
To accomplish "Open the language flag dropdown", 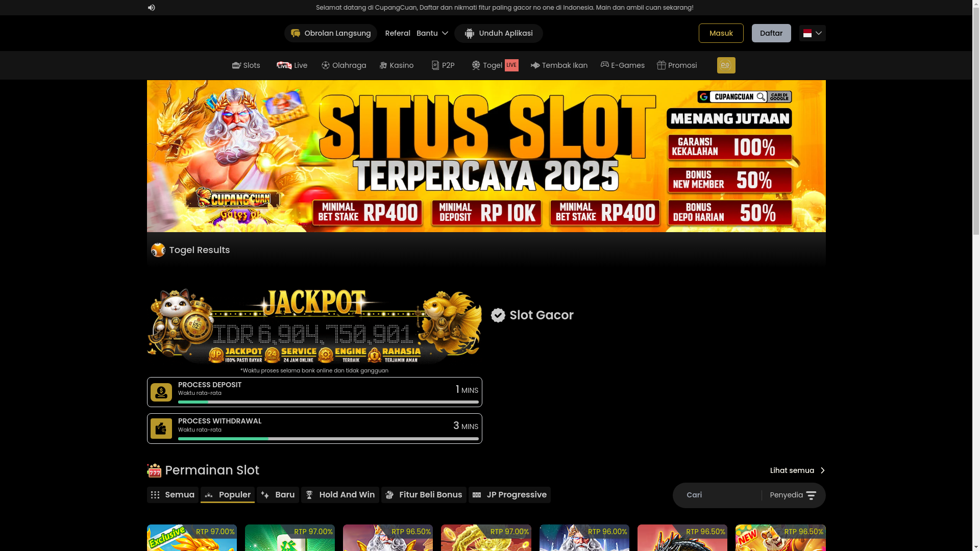I will click(x=813, y=33).
